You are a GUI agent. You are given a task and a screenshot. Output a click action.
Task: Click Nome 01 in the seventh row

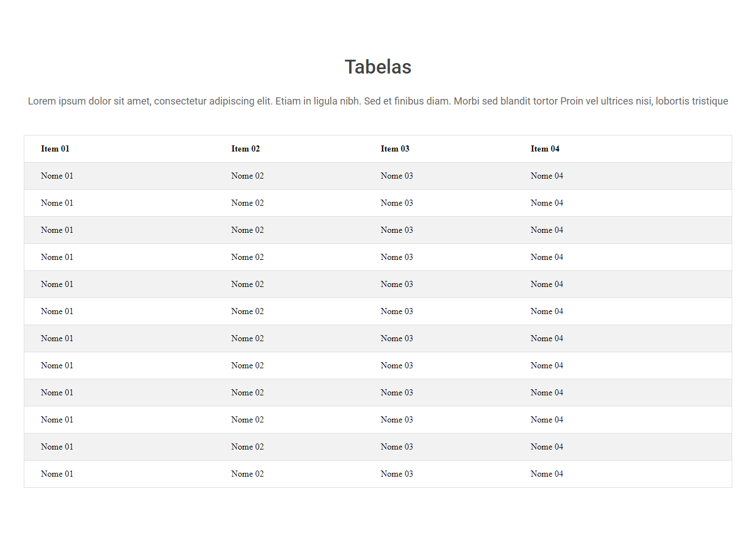coord(57,338)
